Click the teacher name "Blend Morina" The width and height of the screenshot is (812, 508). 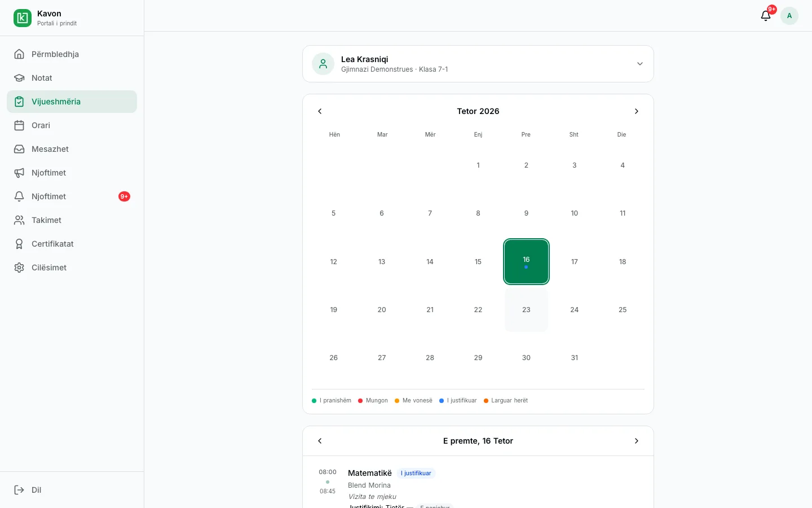coord(369,485)
